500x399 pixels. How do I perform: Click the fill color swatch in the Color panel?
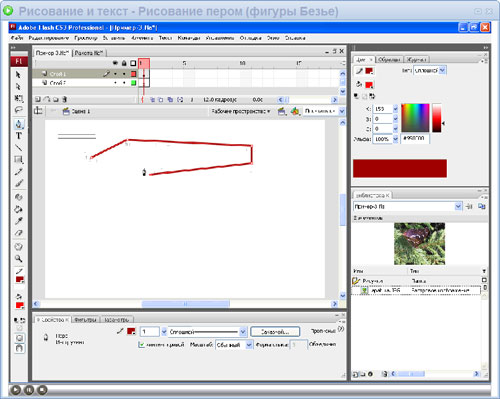pyautogui.click(x=369, y=85)
